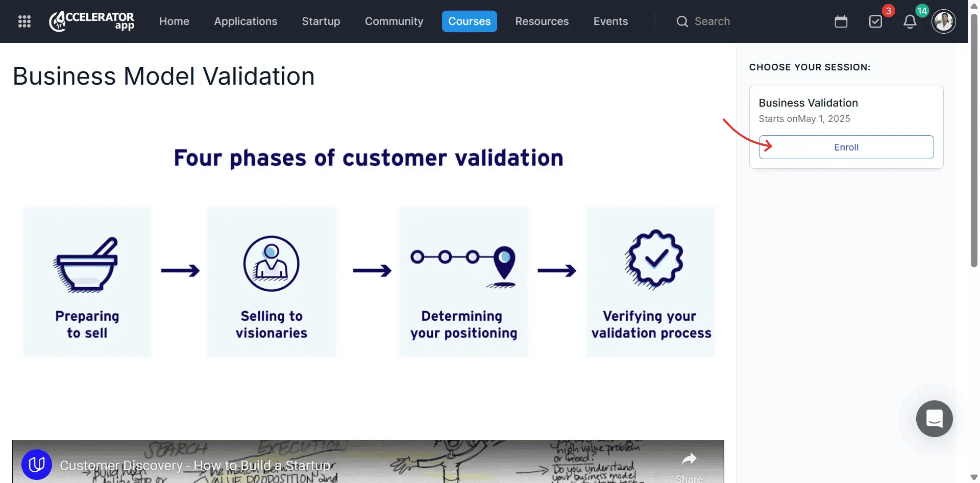Click the video Share arrow icon
Image resolution: width=980 pixels, height=483 pixels.
[x=689, y=460]
